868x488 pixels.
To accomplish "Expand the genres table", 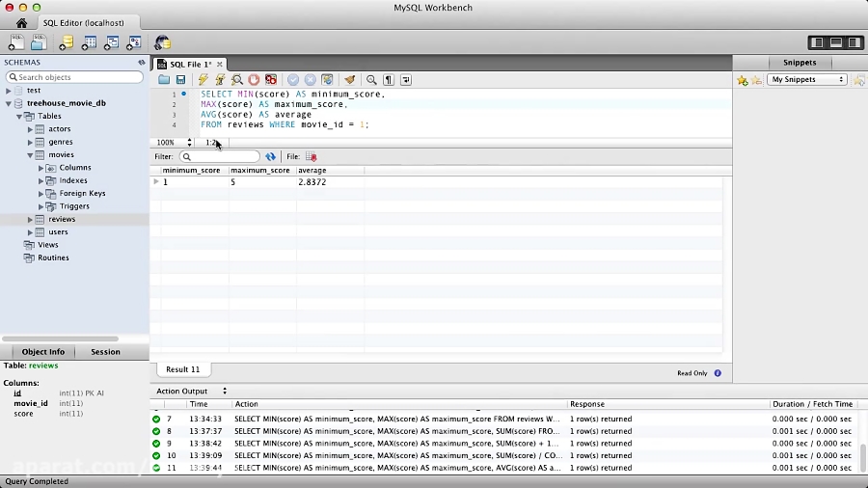I will point(31,142).
